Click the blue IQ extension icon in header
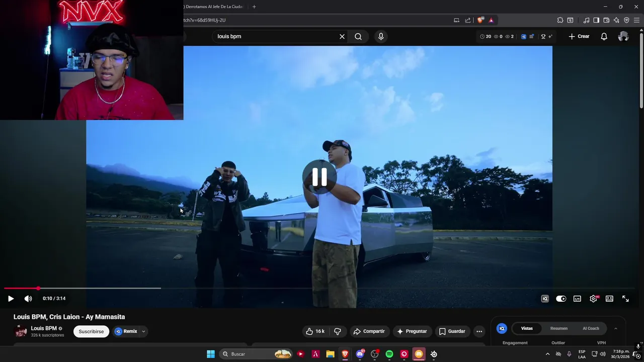This screenshot has height=362, width=644. pos(524,36)
